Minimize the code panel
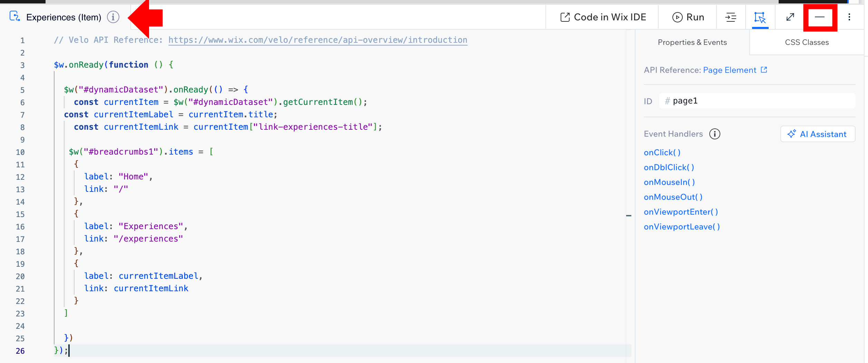The width and height of the screenshot is (868, 363). tap(819, 17)
